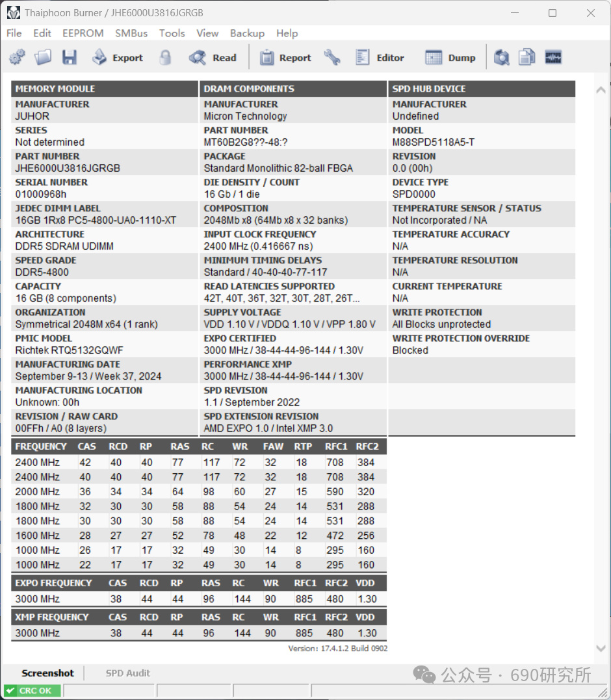
Task: Click the M88SPD5118A5-T model value
Action: click(x=434, y=142)
